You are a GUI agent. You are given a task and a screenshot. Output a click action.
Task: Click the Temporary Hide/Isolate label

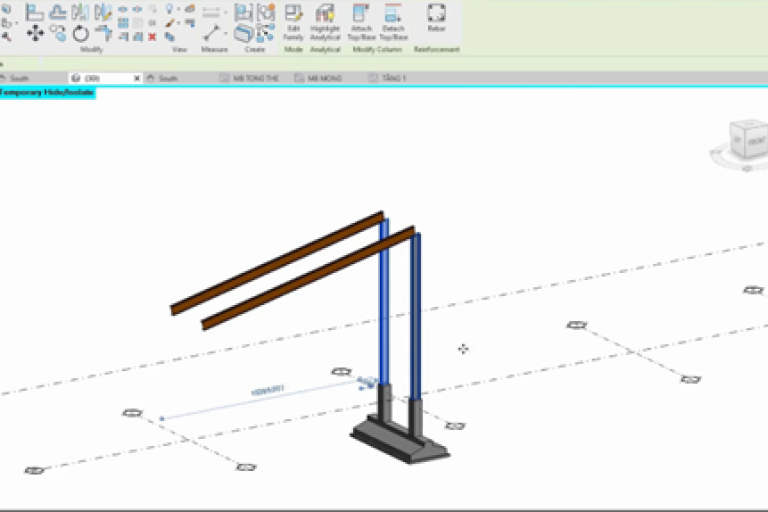[x=47, y=92]
